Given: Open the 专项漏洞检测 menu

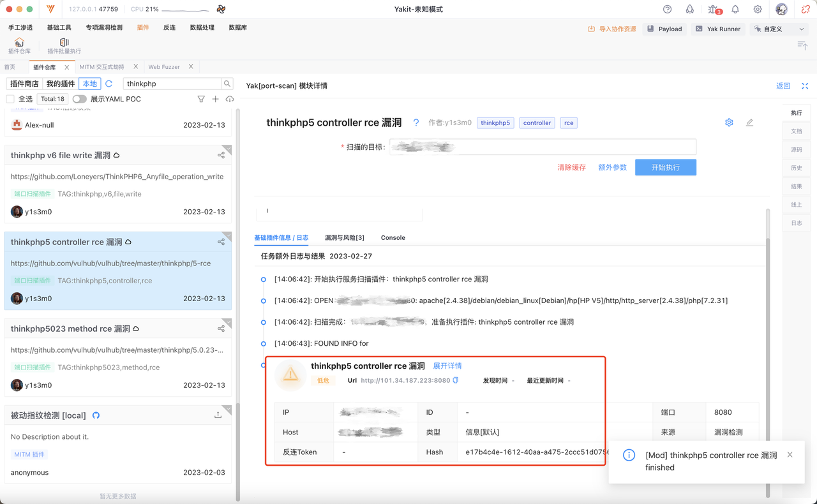Looking at the screenshot, I should pos(104,27).
